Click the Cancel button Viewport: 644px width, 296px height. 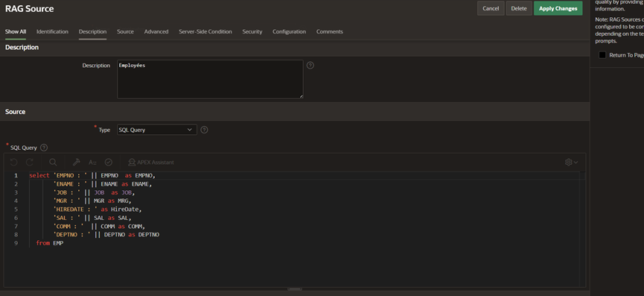click(x=491, y=8)
